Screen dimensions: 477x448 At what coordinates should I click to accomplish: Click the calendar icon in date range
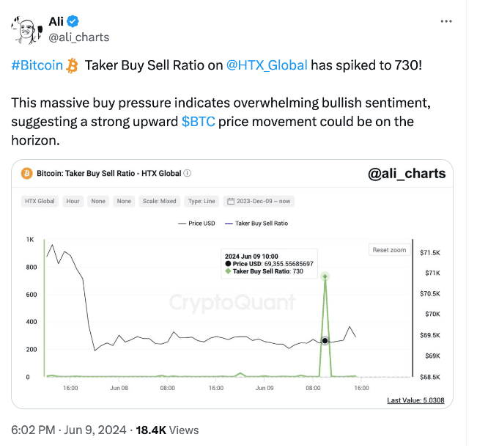231,201
